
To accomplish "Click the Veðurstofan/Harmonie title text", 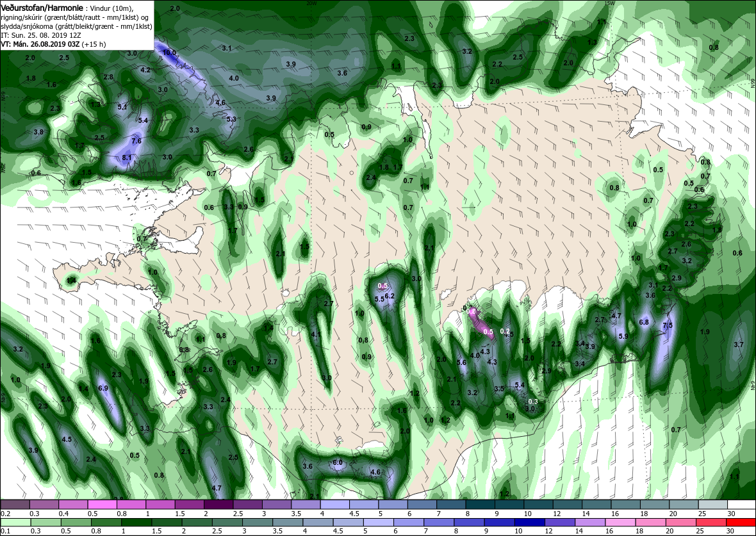I will (42, 7).
